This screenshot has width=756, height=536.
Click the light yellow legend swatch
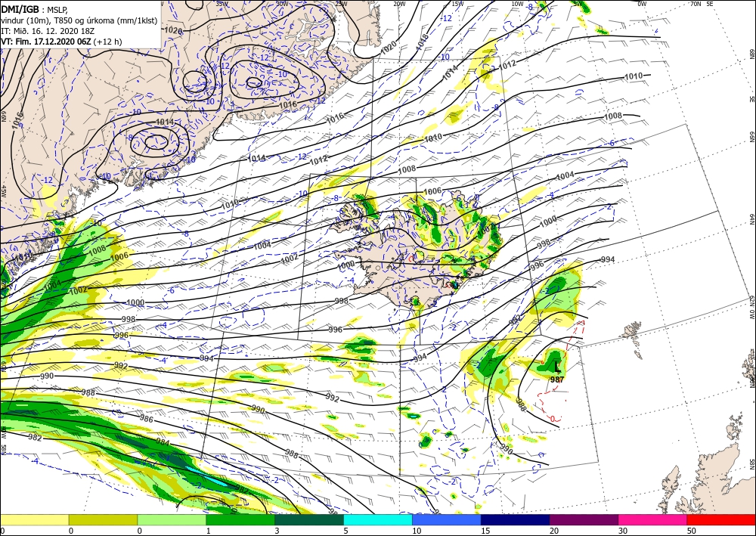34,519
